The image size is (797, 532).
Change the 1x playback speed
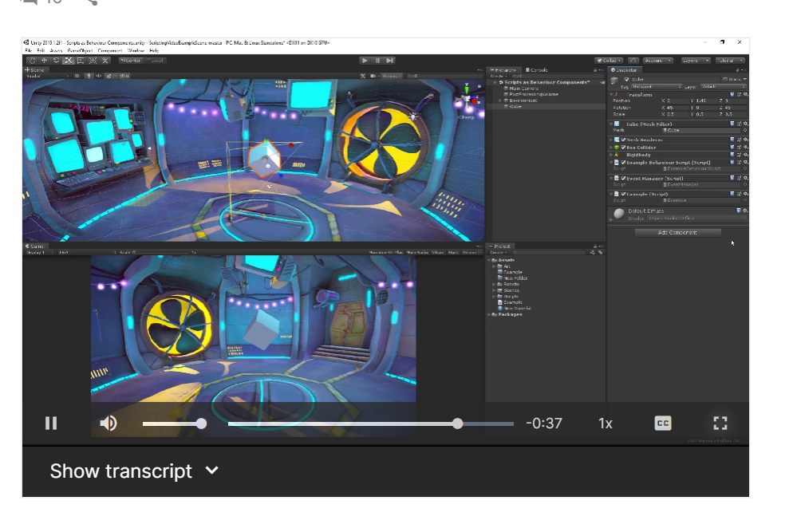coord(606,424)
